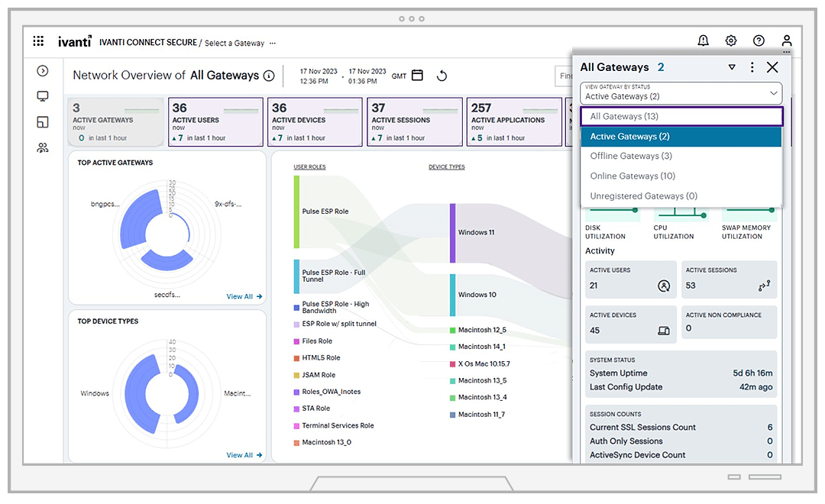Screen dimensions: 825x504
Task: Click the Select a Gateway breadcrumb
Action: [x=235, y=43]
